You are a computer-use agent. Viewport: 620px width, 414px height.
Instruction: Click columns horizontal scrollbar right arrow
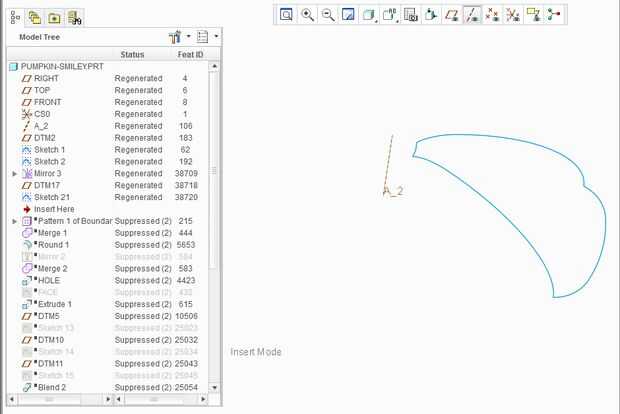click(x=203, y=399)
